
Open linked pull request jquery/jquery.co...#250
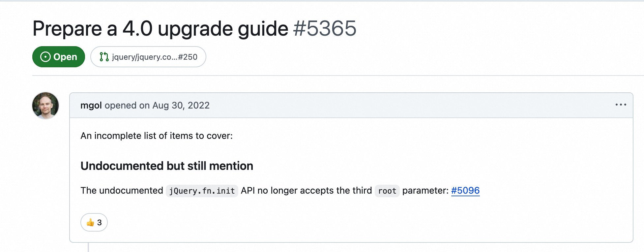[x=148, y=57]
